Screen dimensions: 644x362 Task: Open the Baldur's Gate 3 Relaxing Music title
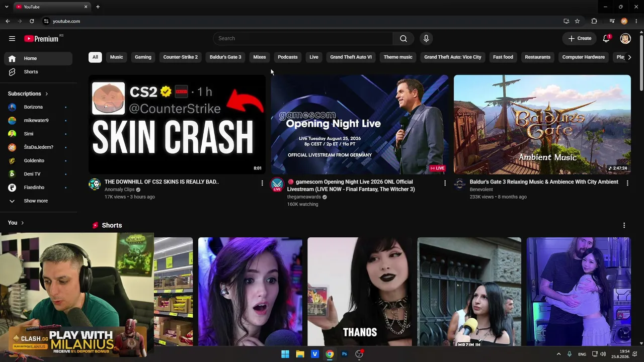pyautogui.click(x=544, y=182)
